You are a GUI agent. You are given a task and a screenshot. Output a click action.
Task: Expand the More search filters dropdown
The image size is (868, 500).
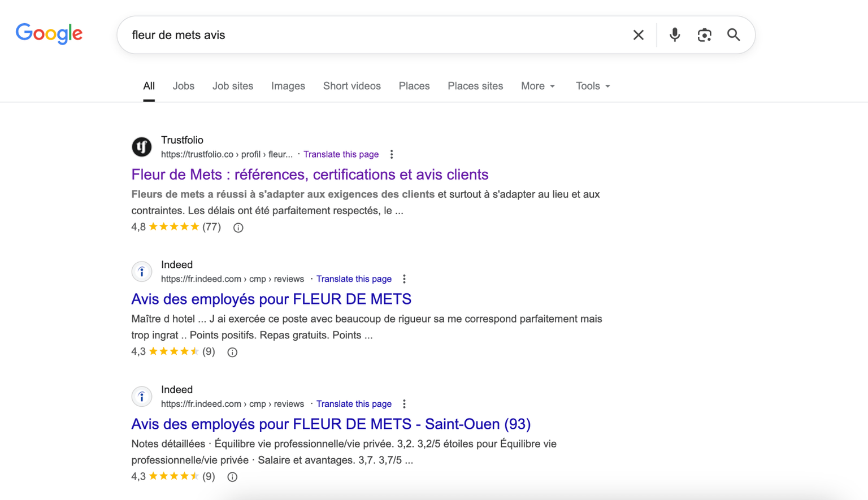(x=538, y=86)
